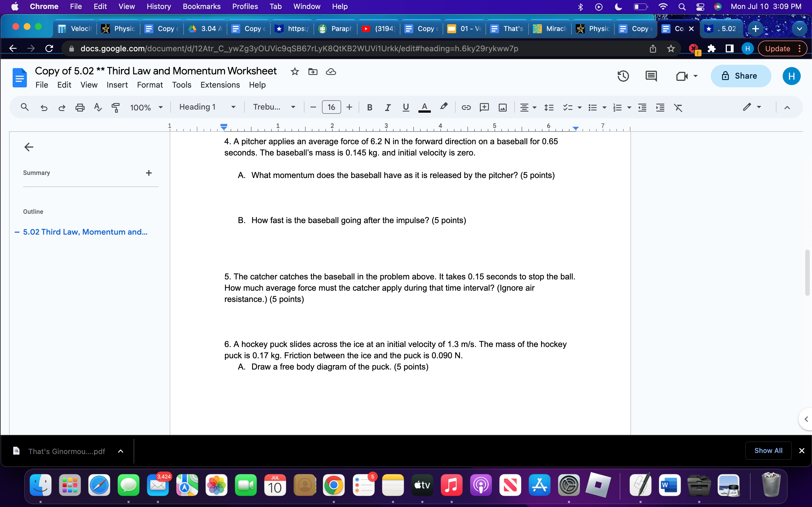The image size is (812, 507).
Task: Open the spelling and grammar check
Action: coord(98,107)
